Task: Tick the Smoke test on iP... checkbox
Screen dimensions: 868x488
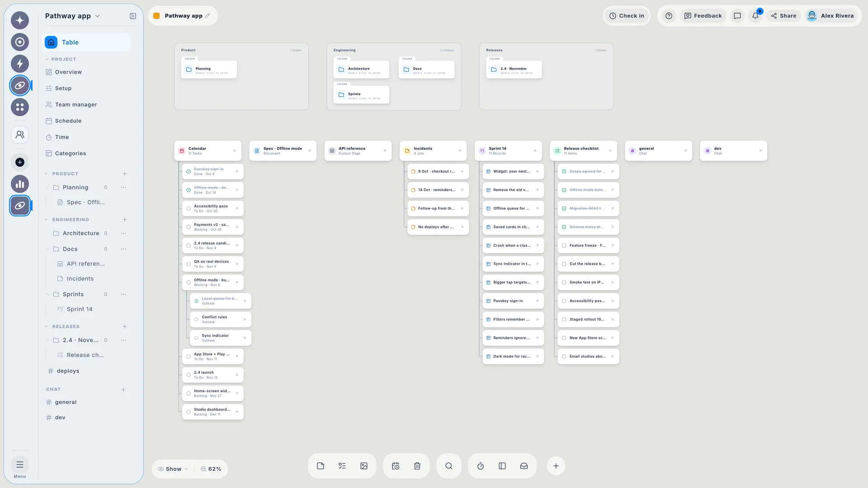Action: [564, 282]
